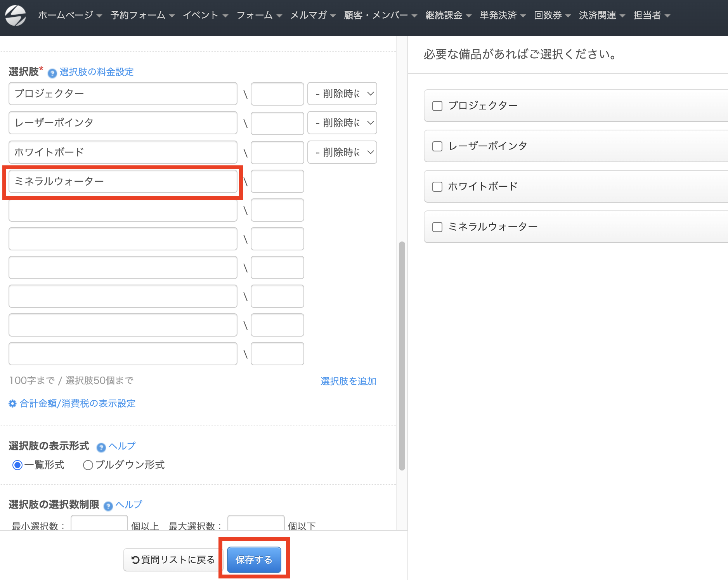Open the メルマガ menu
This screenshot has height=580, width=728.
coord(313,15)
